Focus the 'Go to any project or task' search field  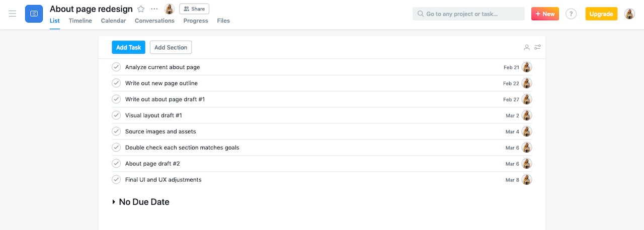(468, 14)
